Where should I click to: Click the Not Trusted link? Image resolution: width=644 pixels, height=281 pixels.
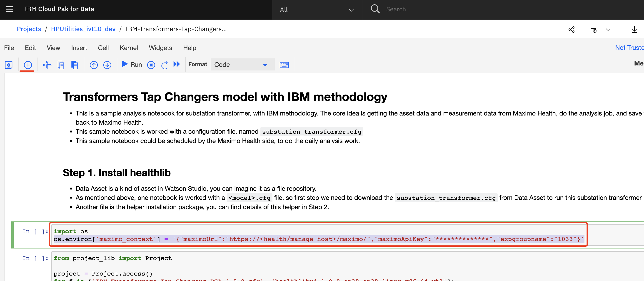[629, 48]
